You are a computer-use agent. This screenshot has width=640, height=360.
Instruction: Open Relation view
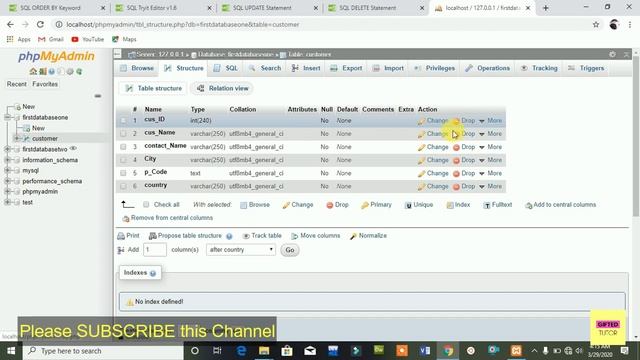tap(222, 88)
